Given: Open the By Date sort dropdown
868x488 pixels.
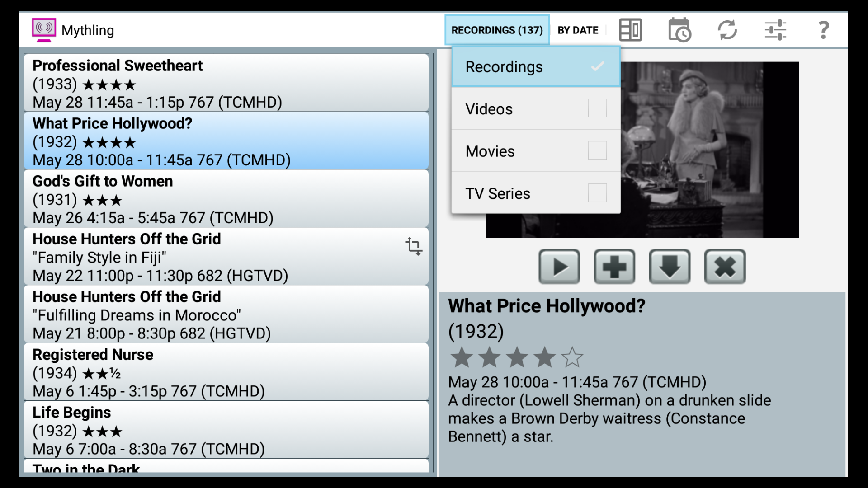Looking at the screenshot, I should click(x=578, y=30).
